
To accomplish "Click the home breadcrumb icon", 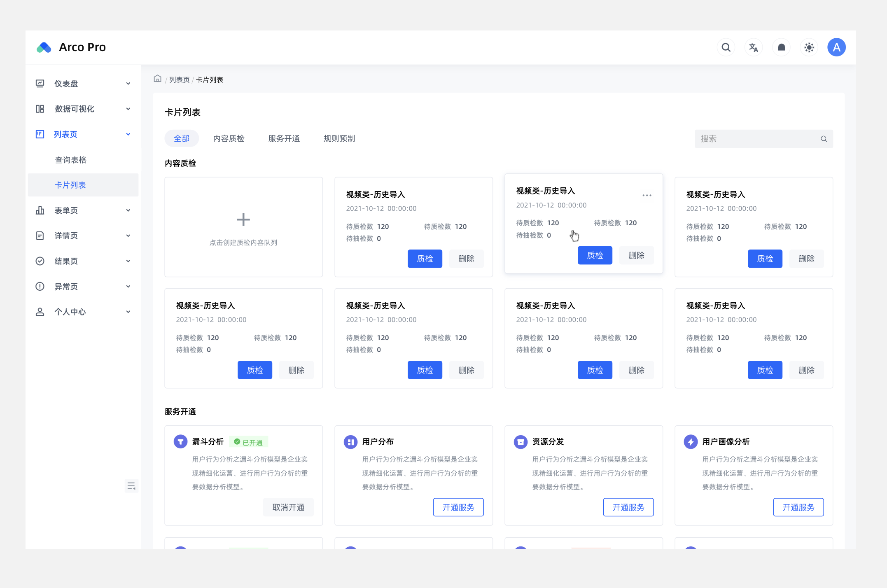I will click(x=157, y=79).
